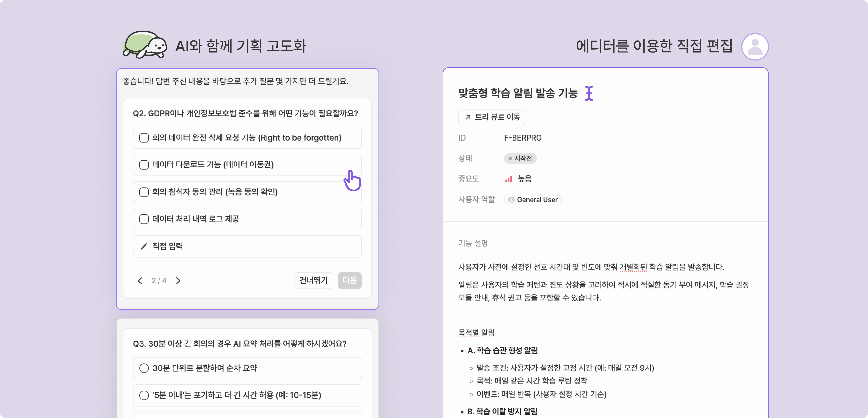Check the 데이터 다운로드 기능 option
868x418 pixels.
[x=144, y=165]
